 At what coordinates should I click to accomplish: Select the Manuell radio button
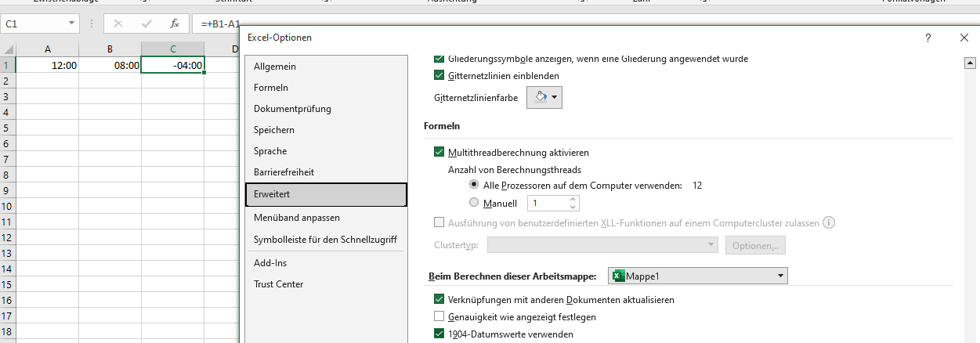coord(474,203)
